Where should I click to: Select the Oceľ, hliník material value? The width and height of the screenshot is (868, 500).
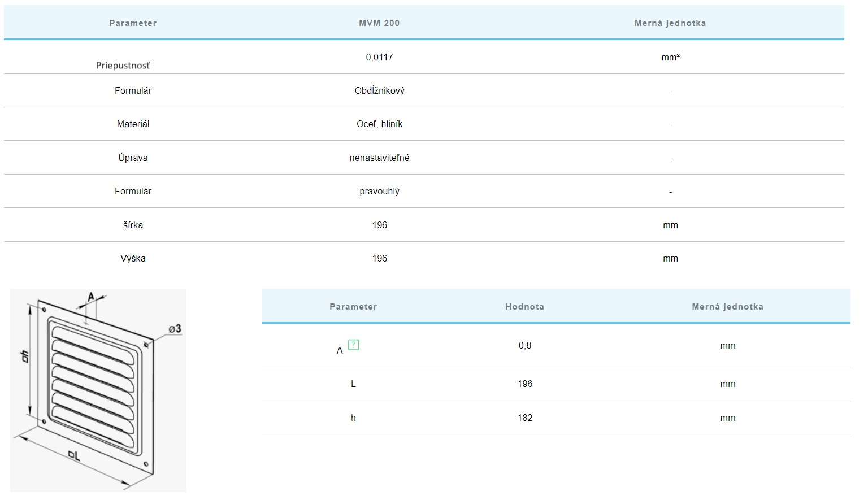379,124
